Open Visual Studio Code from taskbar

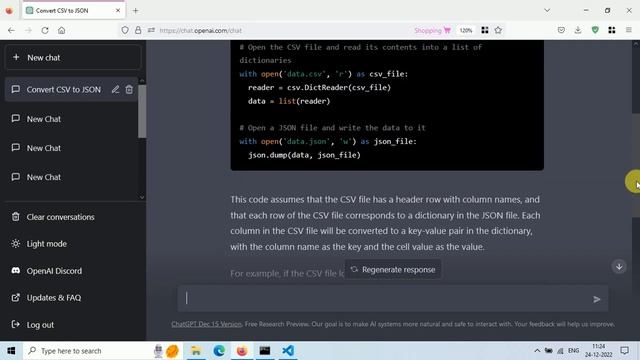coord(288,351)
